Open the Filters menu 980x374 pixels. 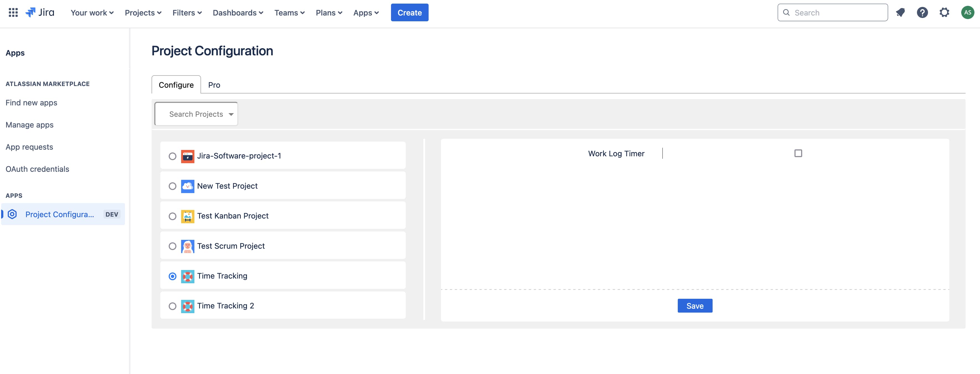187,12
